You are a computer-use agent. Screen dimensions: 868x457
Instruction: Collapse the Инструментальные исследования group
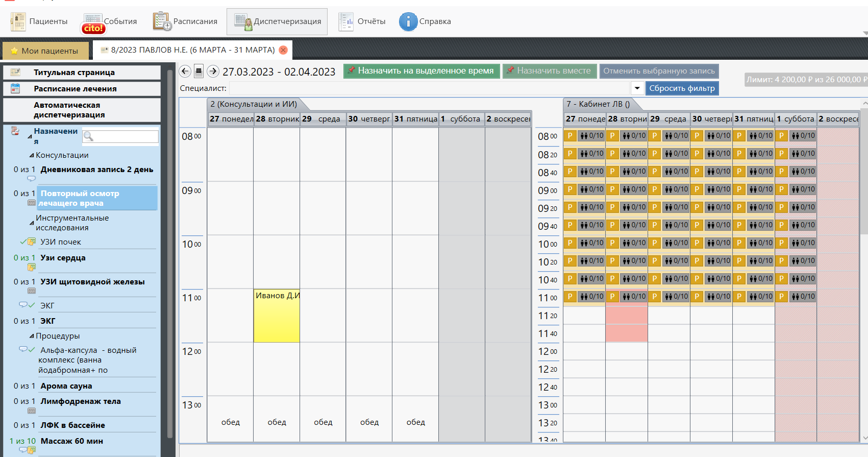click(x=32, y=223)
